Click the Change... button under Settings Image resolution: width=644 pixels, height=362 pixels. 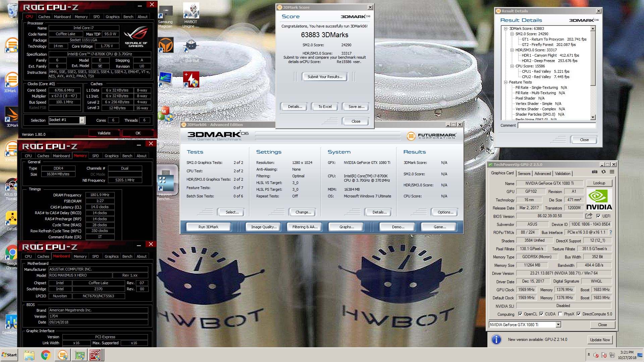(x=303, y=212)
